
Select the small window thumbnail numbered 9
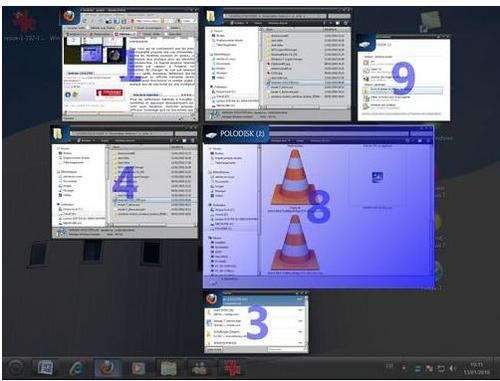click(x=404, y=78)
